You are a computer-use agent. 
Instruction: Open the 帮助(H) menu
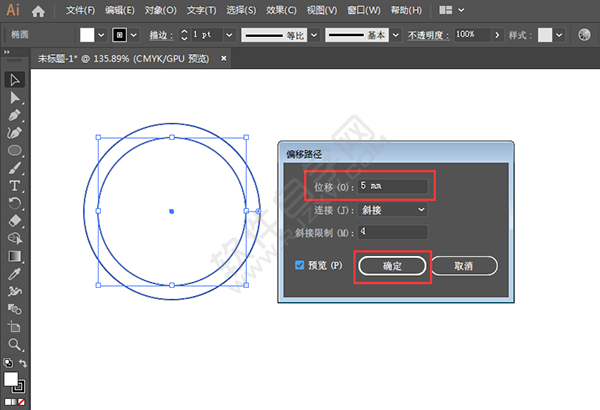pyautogui.click(x=406, y=10)
